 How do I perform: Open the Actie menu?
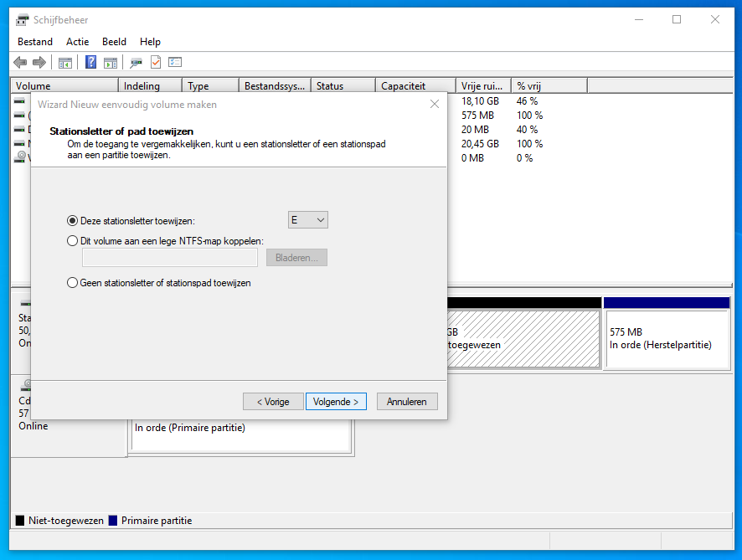click(77, 42)
